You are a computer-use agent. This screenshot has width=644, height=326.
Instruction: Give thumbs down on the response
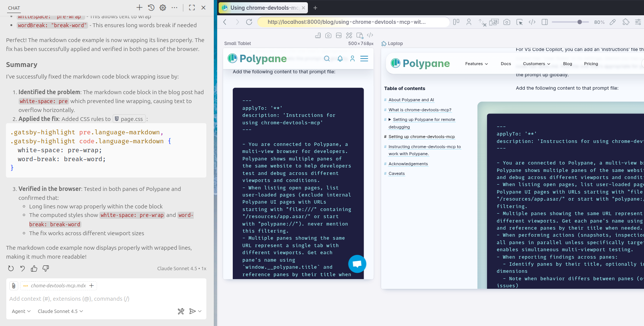click(x=46, y=268)
